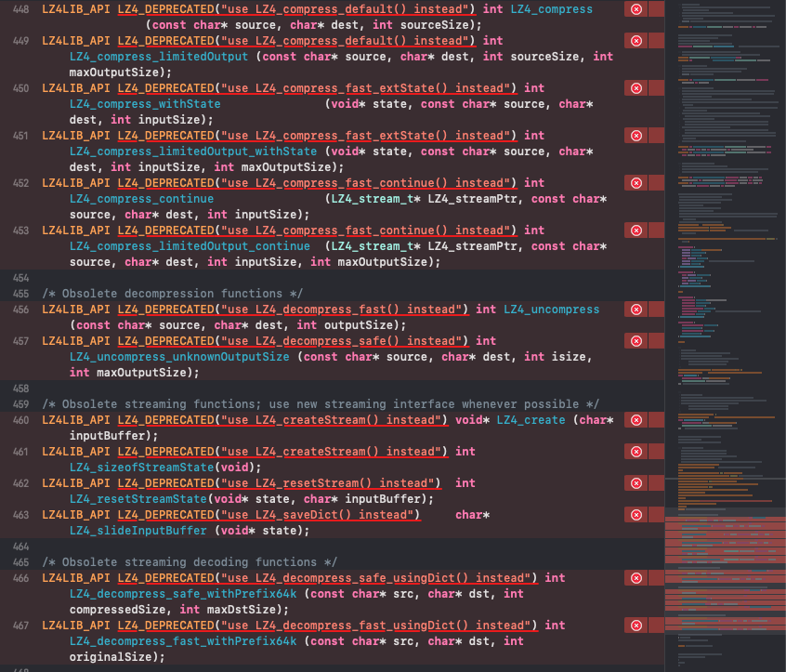Screen dimensions: 786x672
Task: Click the LZ4_compress_continue function name
Action: point(141,199)
